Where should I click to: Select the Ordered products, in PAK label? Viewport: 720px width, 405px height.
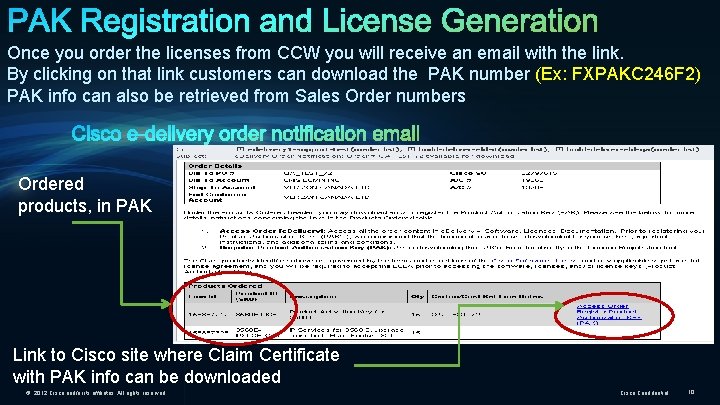(x=85, y=195)
